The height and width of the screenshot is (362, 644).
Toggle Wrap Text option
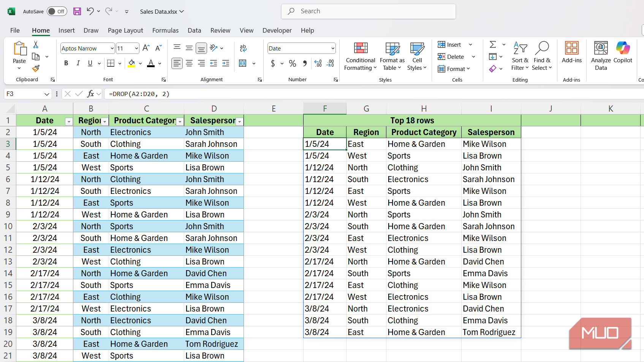click(244, 48)
